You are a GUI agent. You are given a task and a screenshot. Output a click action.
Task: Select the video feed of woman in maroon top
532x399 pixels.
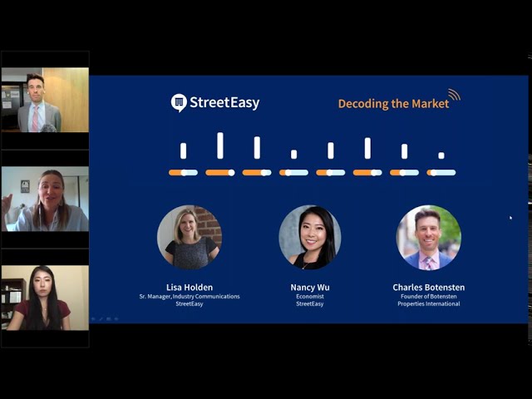click(x=45, y=298)
